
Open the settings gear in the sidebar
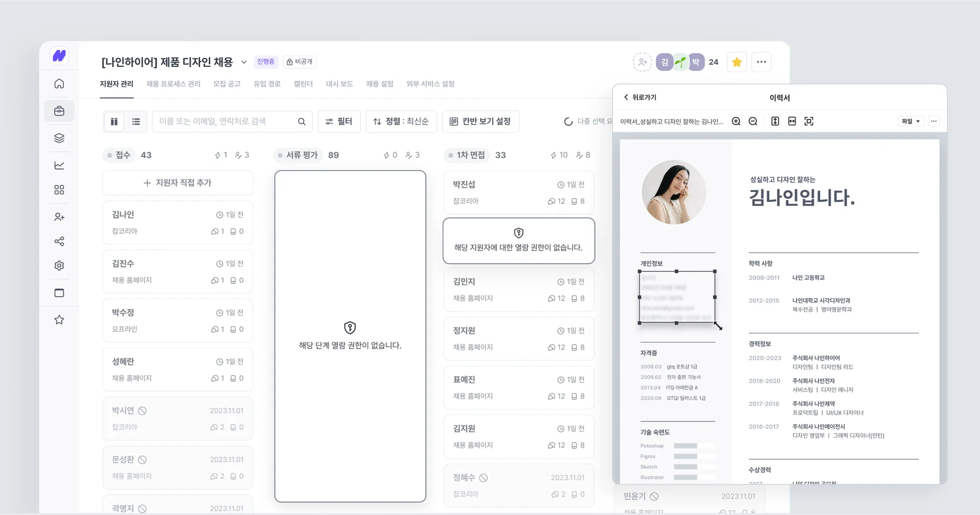point(59,265)
